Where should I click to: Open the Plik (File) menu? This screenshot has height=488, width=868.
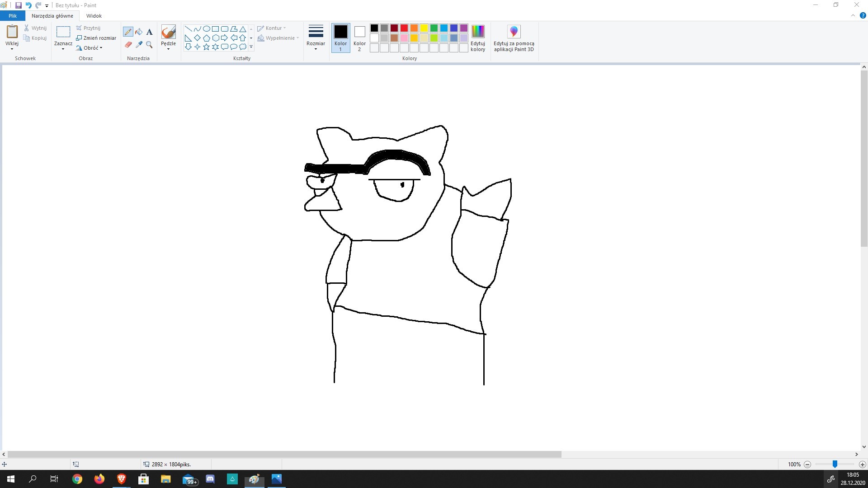[13, 16]
